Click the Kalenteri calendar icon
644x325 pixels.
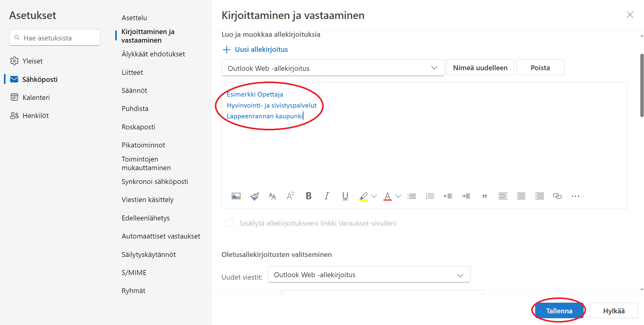[14, 97]
